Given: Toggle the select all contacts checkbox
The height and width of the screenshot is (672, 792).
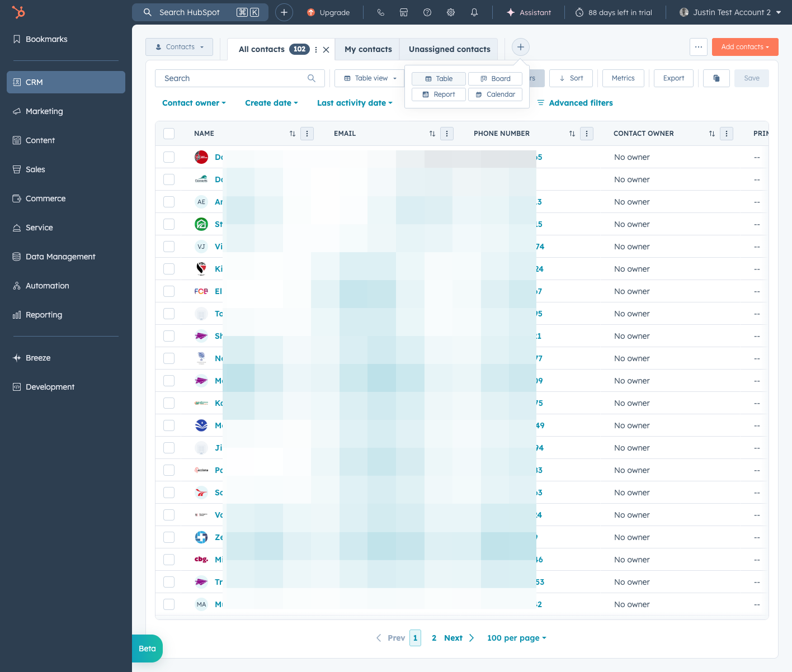Looking at the screenshot, I should click(x=169, y=134).
